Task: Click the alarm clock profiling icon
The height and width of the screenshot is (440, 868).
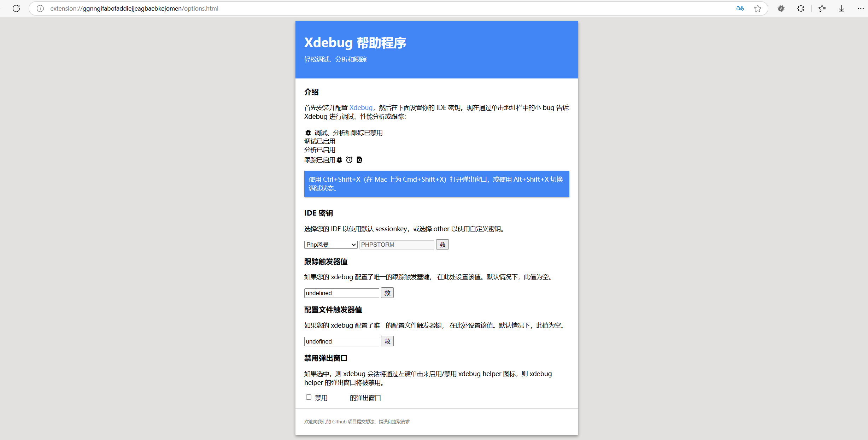Action: (x=349, y=160)
